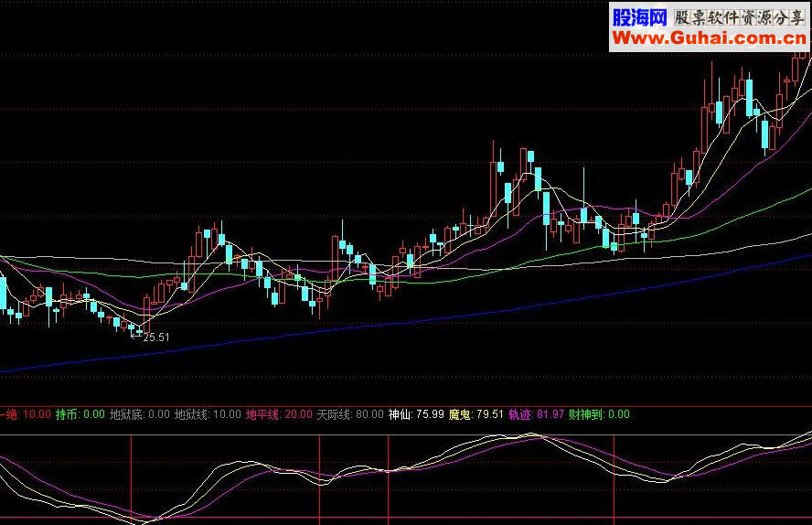Click the 地狱线: 10.00 indicator label

point(208,414)
